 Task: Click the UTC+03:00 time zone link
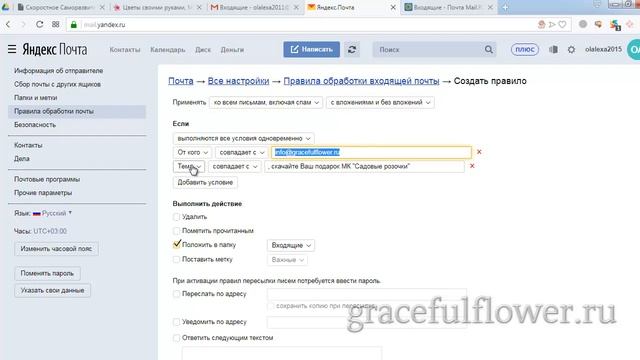click(50, 231)
